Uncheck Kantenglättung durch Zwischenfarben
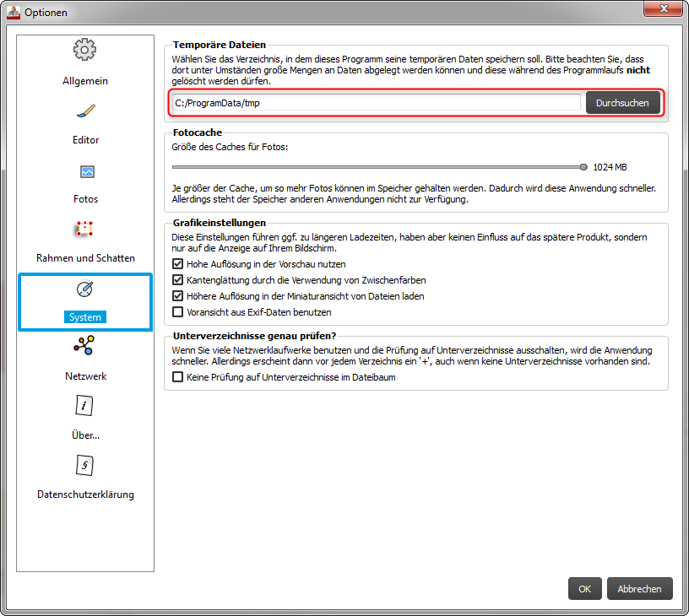Viewport: 689px width, 616px height. pos(177,279)
